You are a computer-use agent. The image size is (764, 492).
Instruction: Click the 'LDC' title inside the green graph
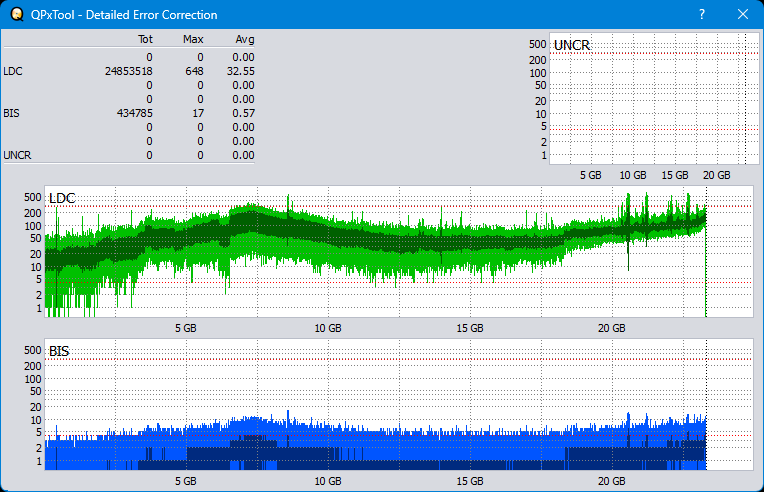coord(62,198)
